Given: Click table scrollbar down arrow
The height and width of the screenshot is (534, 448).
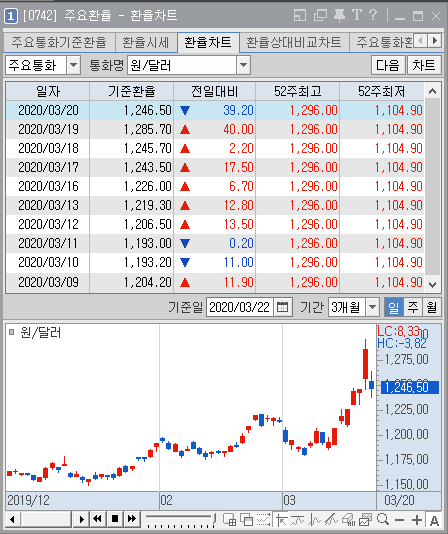Looking at the screenshot, I should click(x=433, y=284).
